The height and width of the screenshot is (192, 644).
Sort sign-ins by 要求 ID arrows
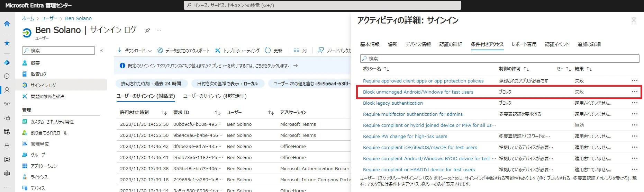coord(218,113)
